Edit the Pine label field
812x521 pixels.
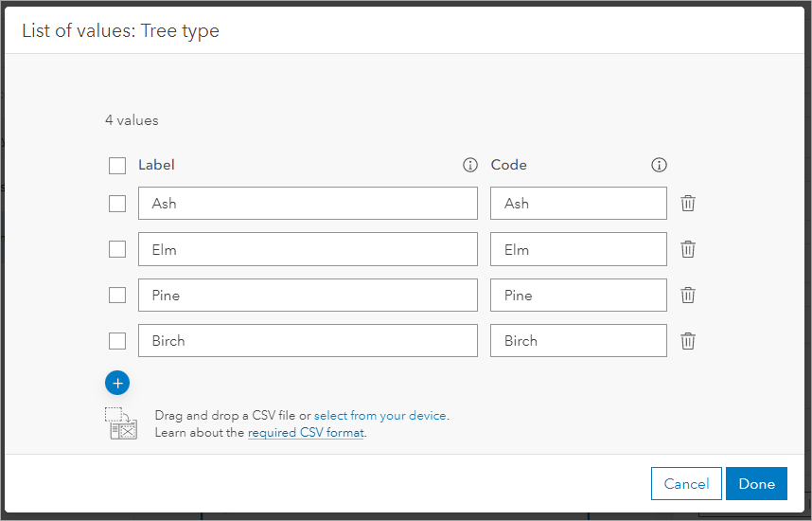pyautogui.click(x=308, y=295)
